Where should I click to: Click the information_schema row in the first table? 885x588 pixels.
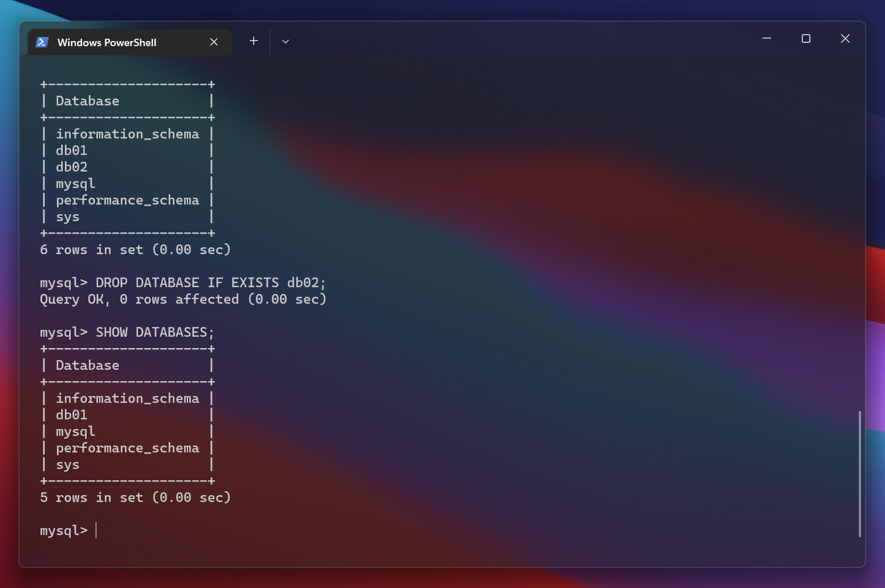click(x=127, y=134)
